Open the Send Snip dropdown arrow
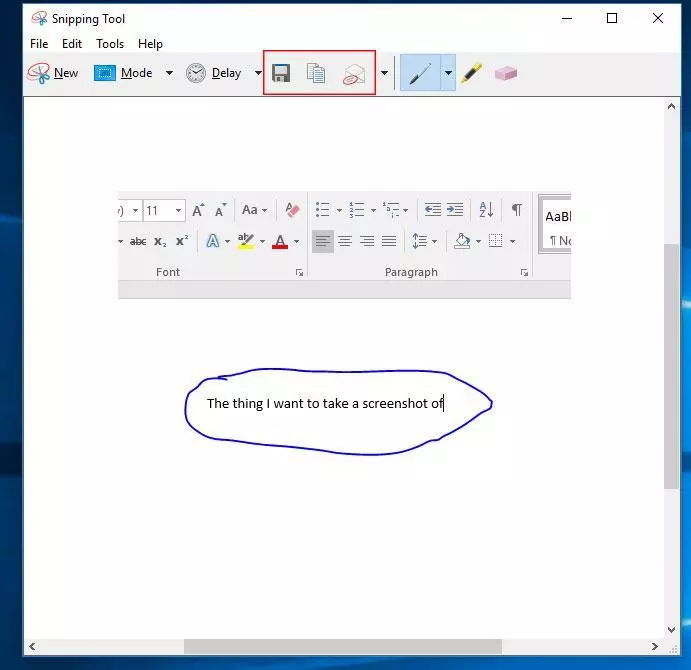Viewport: 691px width, 670px height. pos(384,73)
